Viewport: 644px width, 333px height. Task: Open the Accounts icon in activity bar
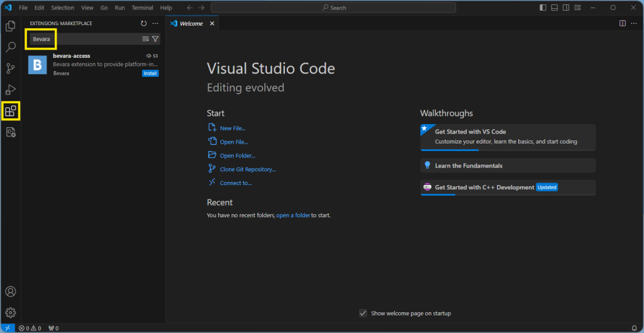(x=11, y=291)
